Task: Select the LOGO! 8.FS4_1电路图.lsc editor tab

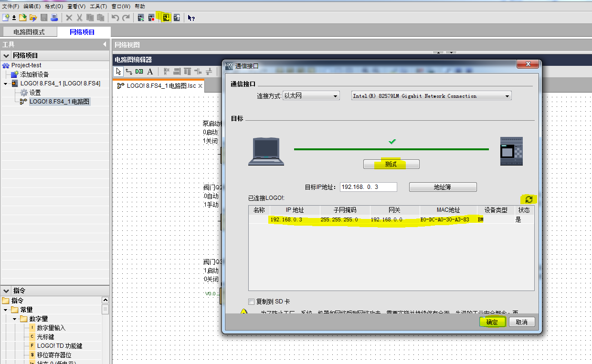Action: (x=158, y=86)
